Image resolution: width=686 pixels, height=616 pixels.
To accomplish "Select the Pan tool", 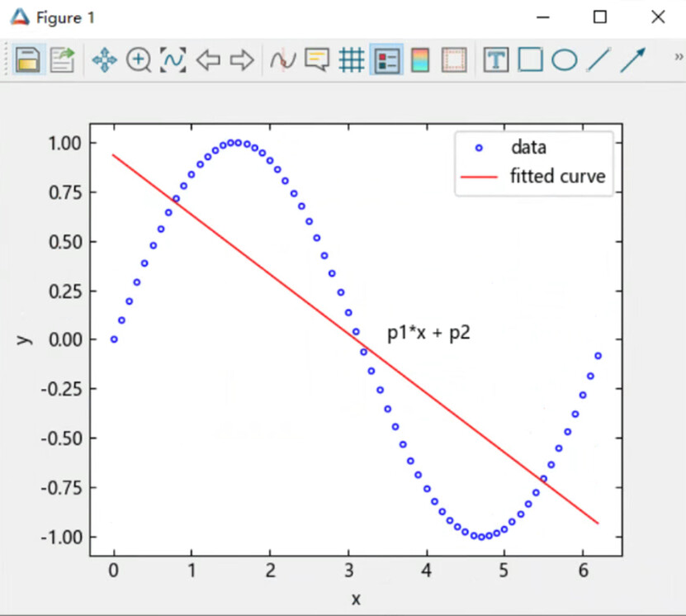I will 105,59.
